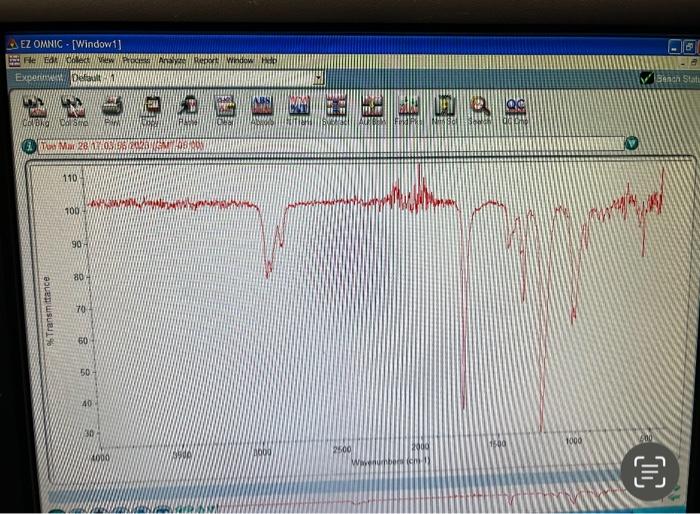This screenshot has width=700, height=514.
Task: Click the Search library icon
Action: [480, 111]
